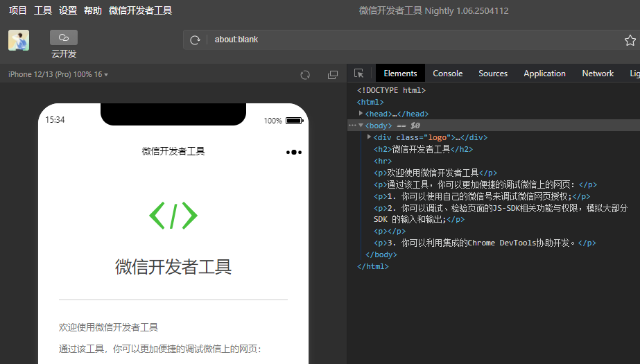
Task: Select the p element starting 通过该工具
Action: [x=485, y=185]
